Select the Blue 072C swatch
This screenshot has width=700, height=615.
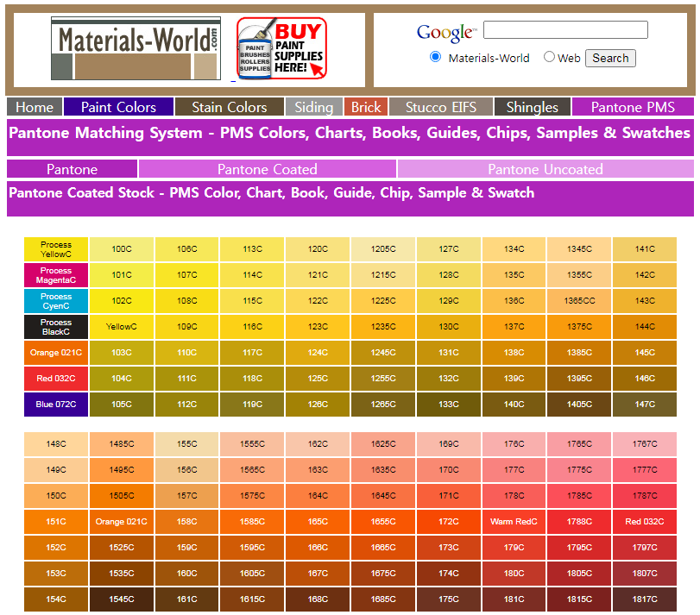tap(56, 405)
